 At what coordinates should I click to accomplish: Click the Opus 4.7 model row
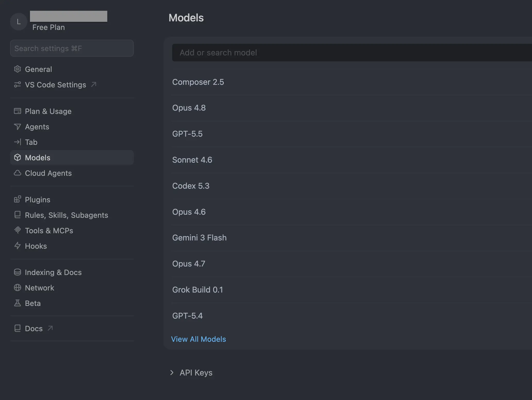click(x=352, y=264)
